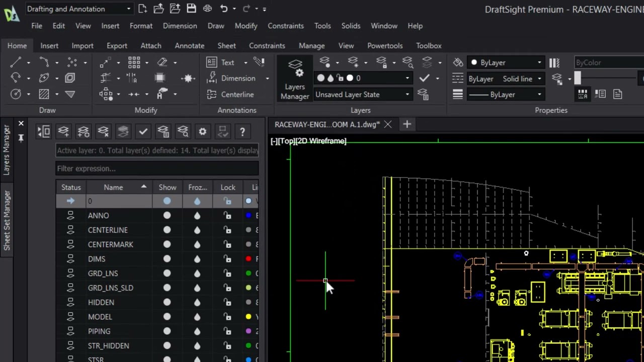Toggle Show for DIMS layer
Screen dimensions: 644x362
click(x=167, y=259)
